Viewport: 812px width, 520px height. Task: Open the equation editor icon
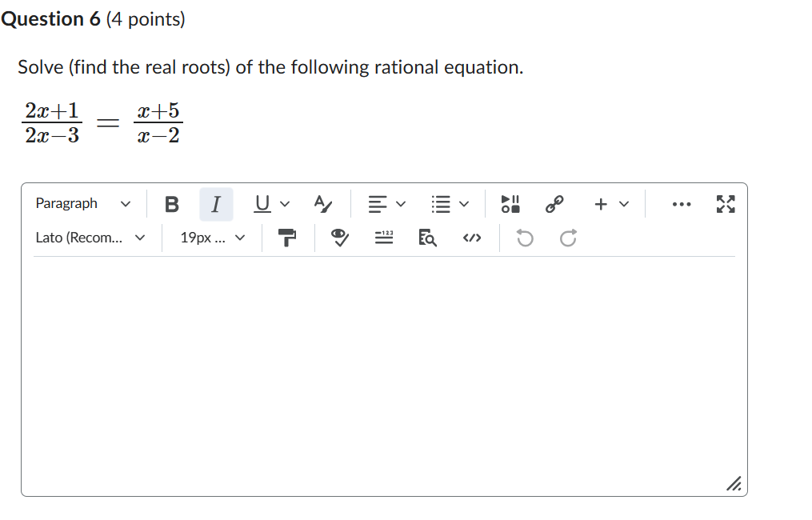383,238
